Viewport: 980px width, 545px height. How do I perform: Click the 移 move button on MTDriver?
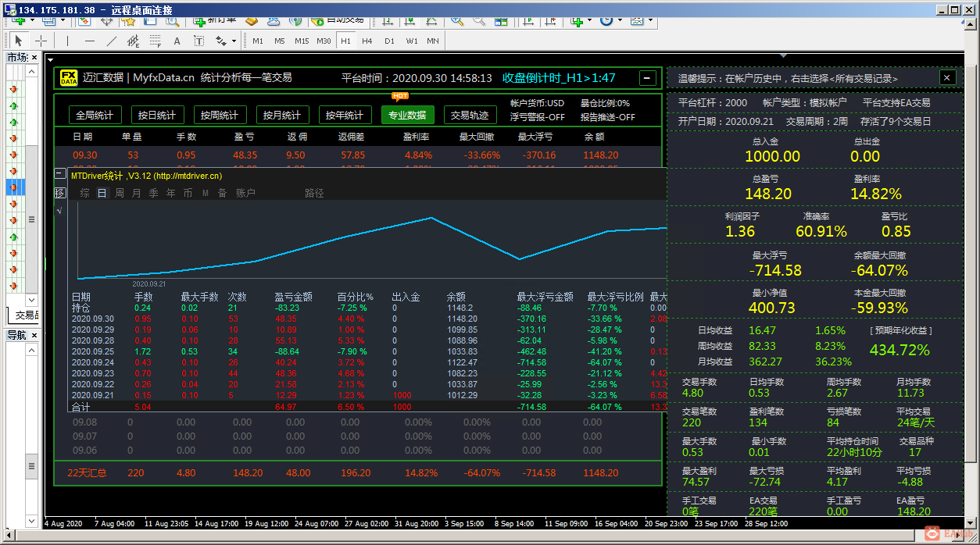pos(60,192)
